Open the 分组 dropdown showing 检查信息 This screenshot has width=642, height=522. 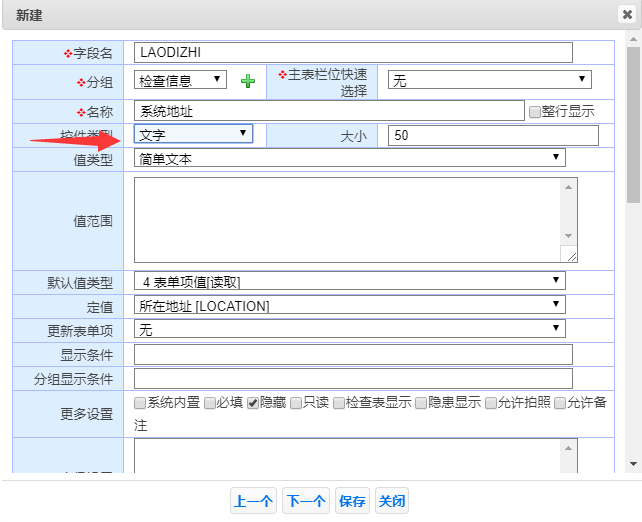[180, 80]
